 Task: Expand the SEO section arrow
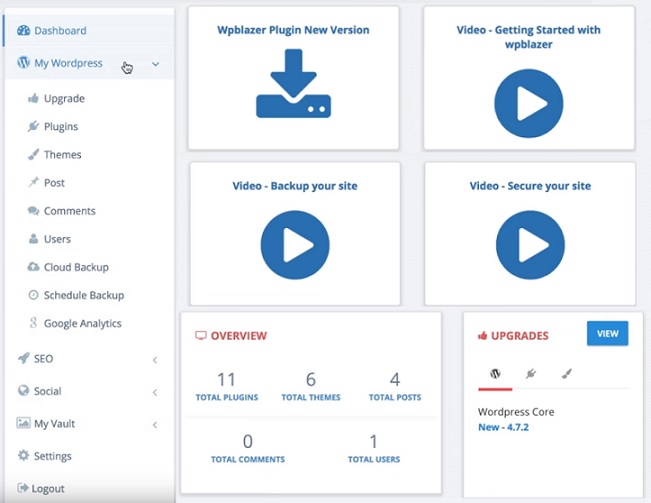155,359
